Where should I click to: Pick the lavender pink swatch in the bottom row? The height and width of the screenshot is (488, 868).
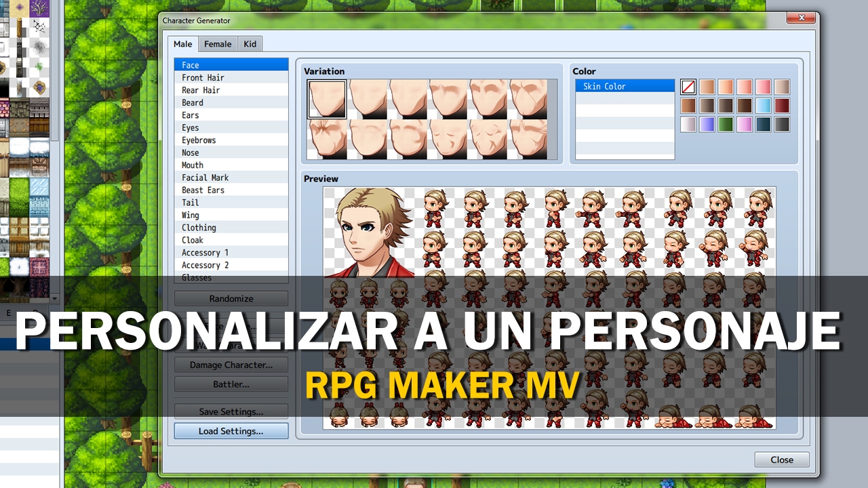(x=745, y=125)
